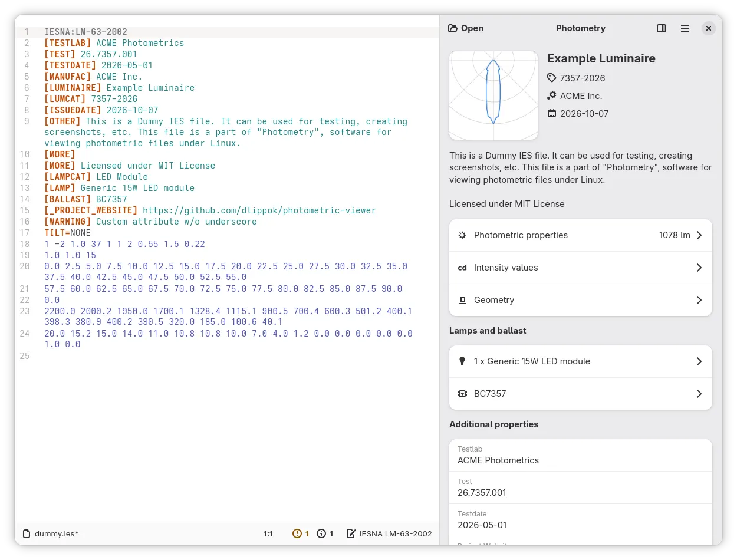
Task: Open the Photometric properties row
Action: pyautogui.click(x=581, y=235)
